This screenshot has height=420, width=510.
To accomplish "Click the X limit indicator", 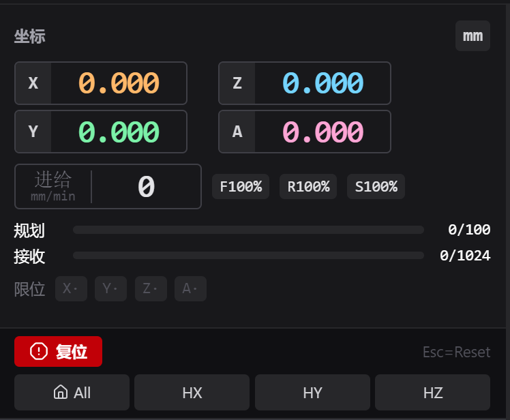I will (x=71, y=288).
